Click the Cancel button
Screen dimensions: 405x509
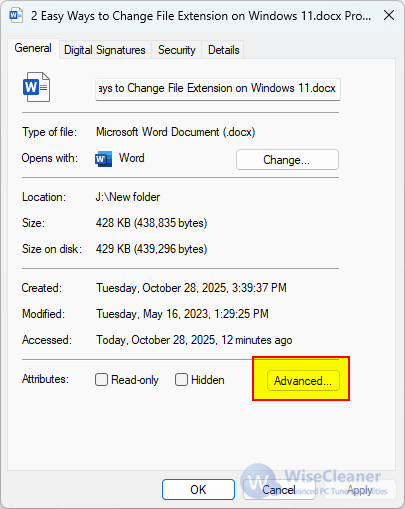279,489
